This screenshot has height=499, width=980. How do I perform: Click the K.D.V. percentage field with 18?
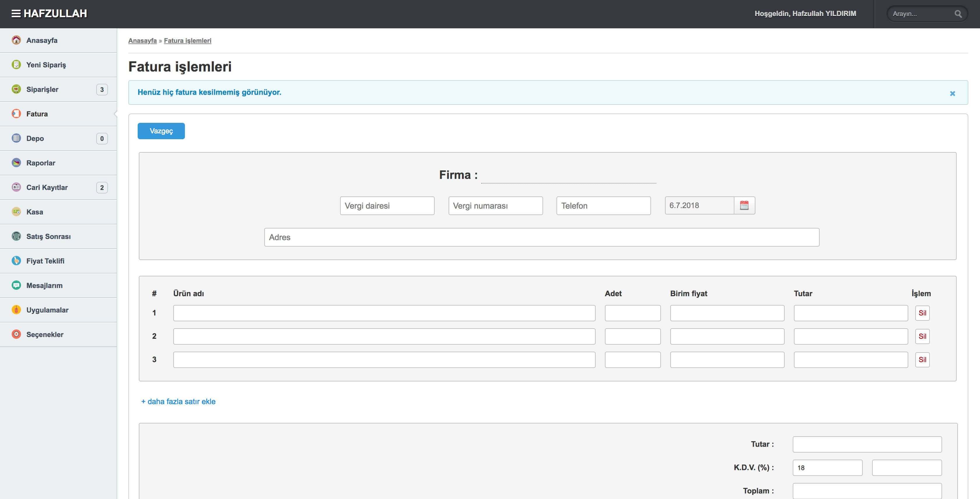coord(827,468)
